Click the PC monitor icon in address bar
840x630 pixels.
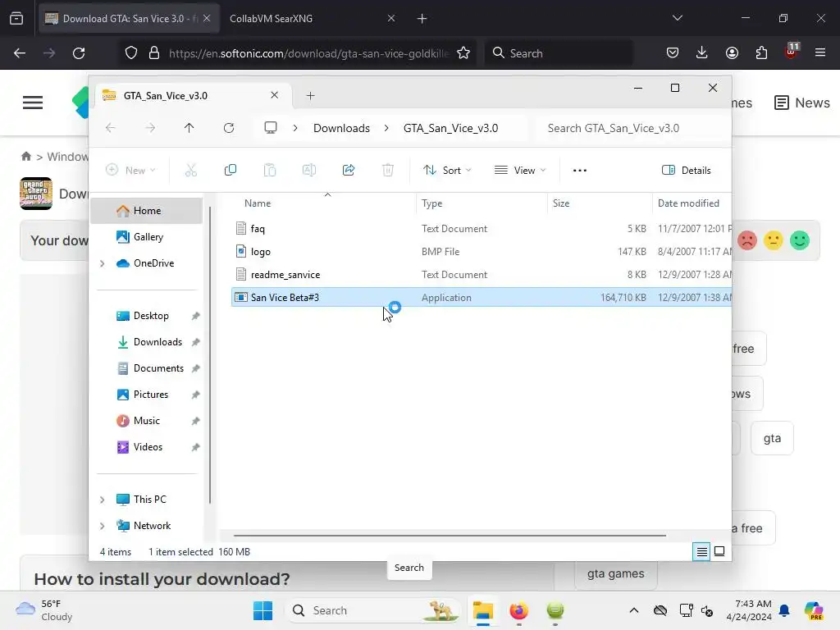[x=271, y=128]
